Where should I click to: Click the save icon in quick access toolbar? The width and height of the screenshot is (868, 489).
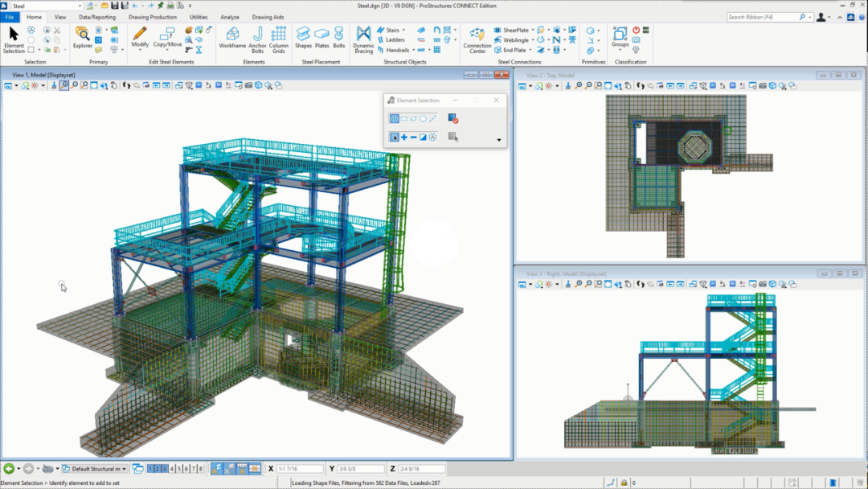[115, 6]
